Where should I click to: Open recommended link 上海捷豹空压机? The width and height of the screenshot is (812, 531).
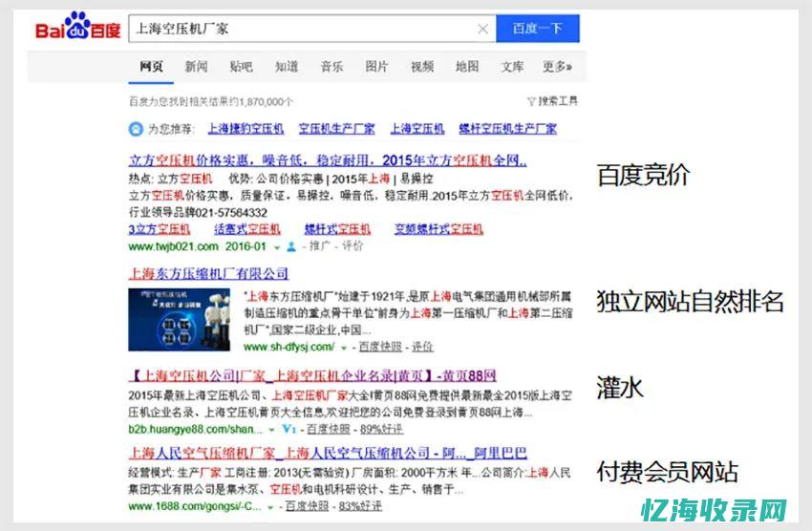point(246,129)
